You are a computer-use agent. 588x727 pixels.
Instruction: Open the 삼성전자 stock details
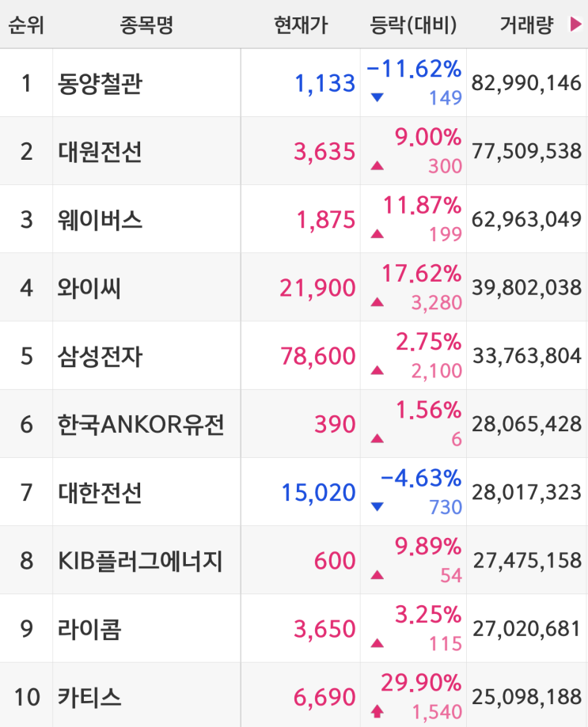(100, 356)
